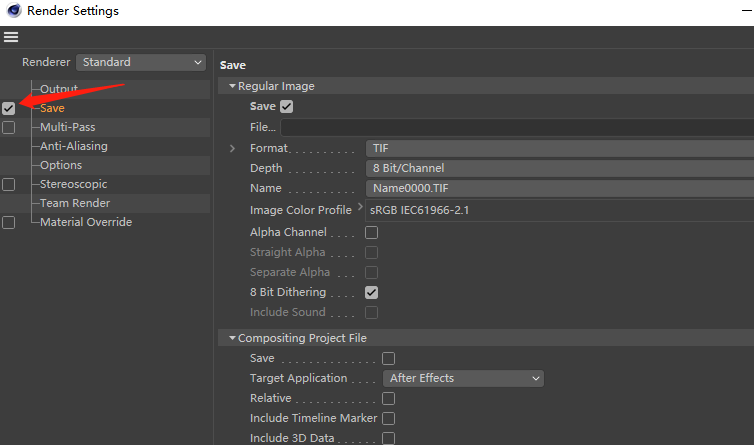
Task: Enable the Stereoscopic checkbox
Action: point(9,185)
